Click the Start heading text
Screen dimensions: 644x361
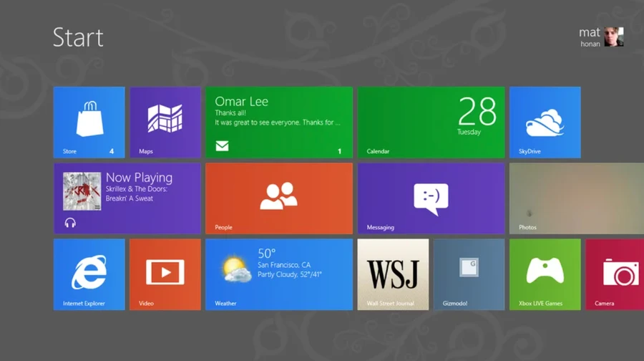(x=78, y=37)
